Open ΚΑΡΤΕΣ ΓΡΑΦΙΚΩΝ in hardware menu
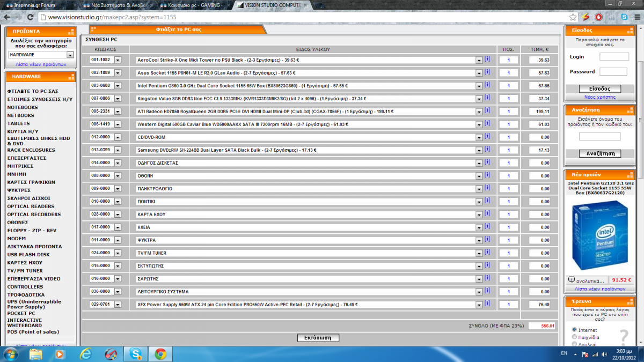644x362 pixels. (30, 182)
